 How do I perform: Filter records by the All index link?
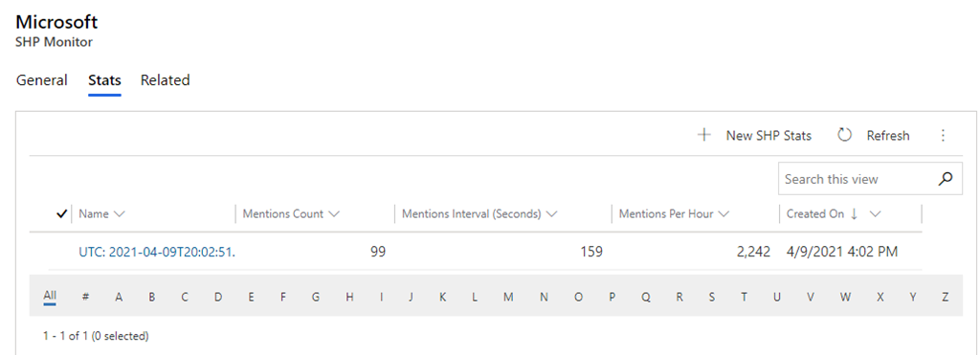[50, 297]
